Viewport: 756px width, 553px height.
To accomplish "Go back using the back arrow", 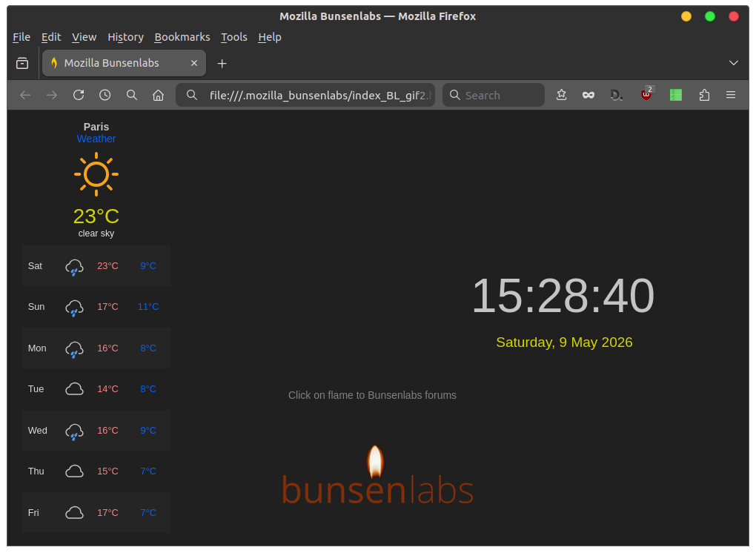I will (25, 96).
